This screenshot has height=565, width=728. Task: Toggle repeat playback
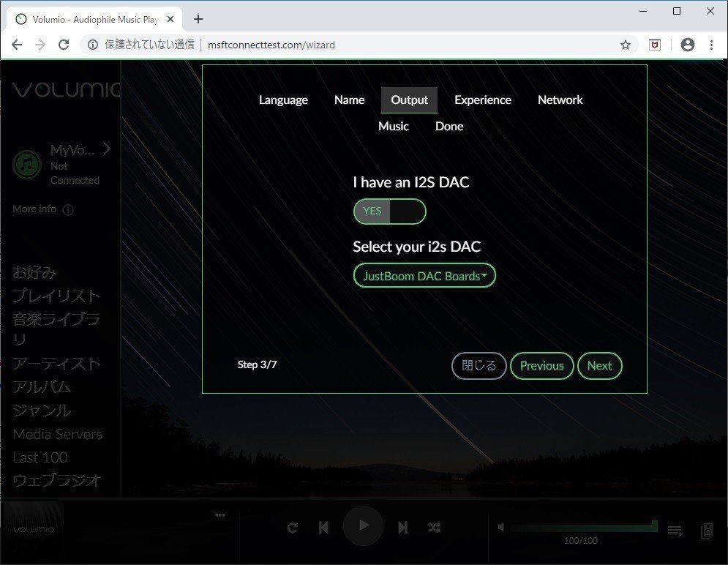click(x=292, y=528)
